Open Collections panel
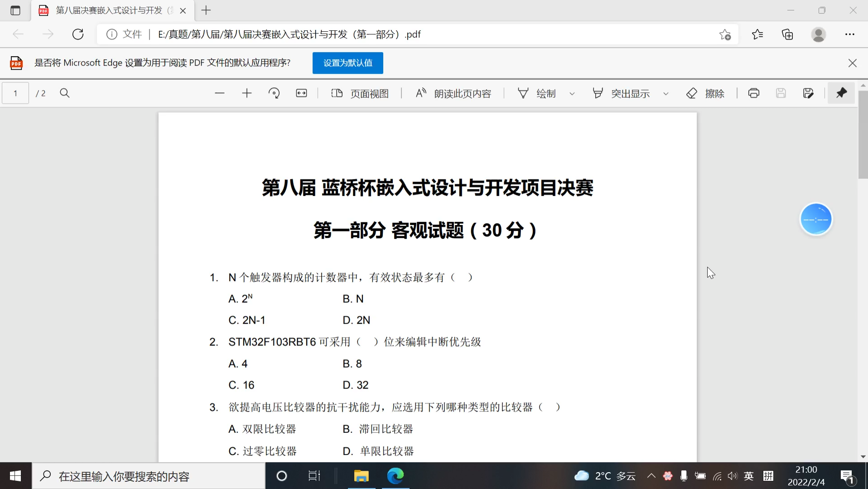Image resolution: width=868 pixels, height=489 pixels. (x=787, y=34)
